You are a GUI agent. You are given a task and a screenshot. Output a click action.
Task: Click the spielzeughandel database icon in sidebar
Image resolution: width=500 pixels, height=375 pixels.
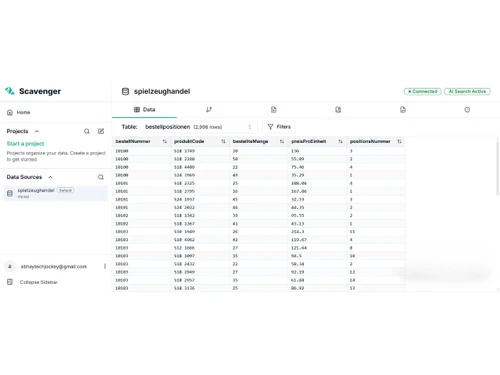click(10, 193)
